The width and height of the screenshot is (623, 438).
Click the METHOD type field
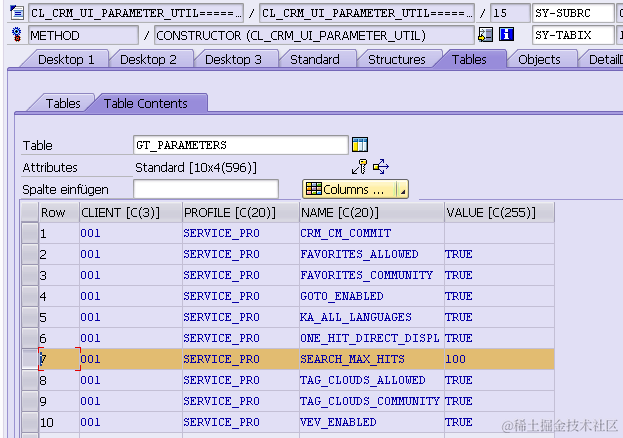click(83, 35)
